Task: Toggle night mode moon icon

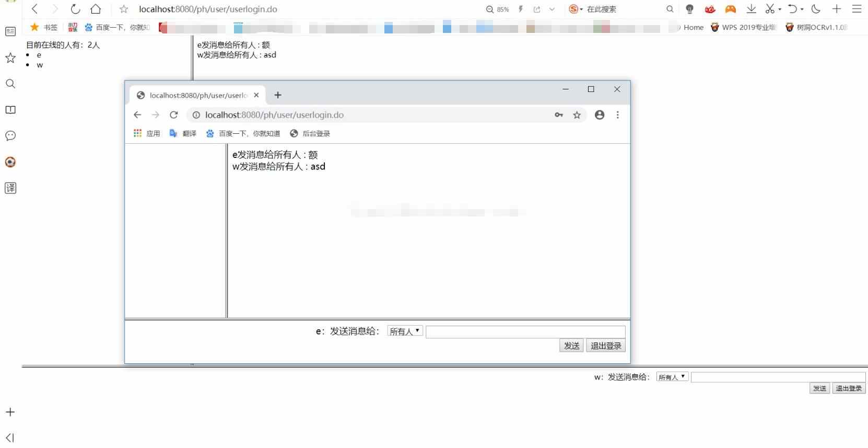Action: tap(816, 9)
